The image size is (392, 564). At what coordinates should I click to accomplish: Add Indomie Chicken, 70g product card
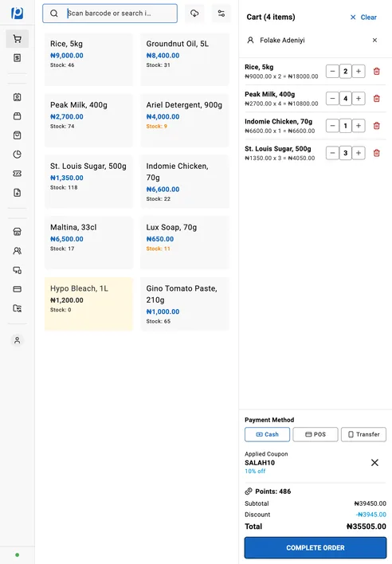185,182
